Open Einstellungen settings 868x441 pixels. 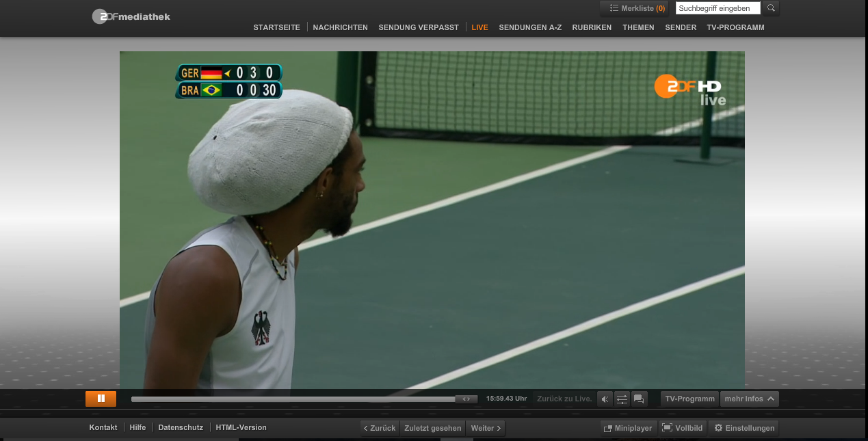744,428
